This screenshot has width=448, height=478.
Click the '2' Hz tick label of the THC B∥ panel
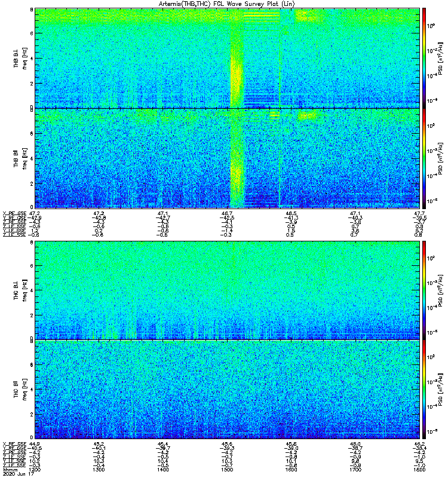click(x=32, y=414)
